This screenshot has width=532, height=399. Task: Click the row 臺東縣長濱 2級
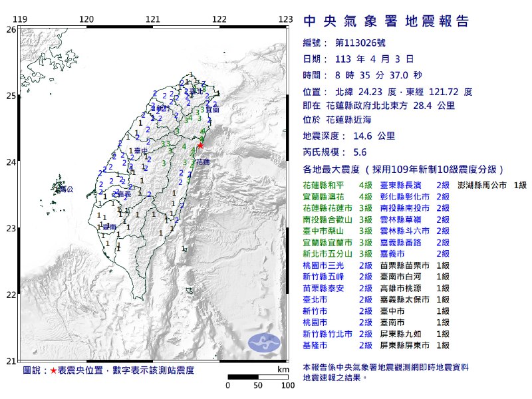pos(414,186)
